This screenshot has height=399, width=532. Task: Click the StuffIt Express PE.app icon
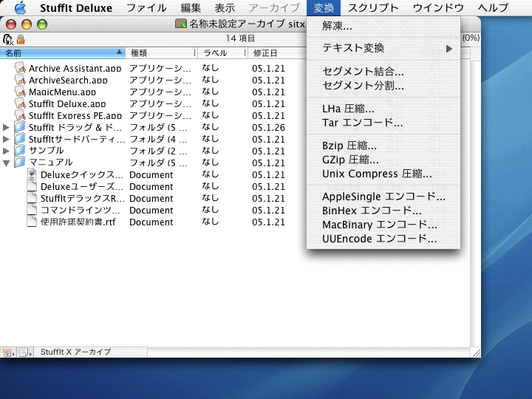(x=21, y=115)
